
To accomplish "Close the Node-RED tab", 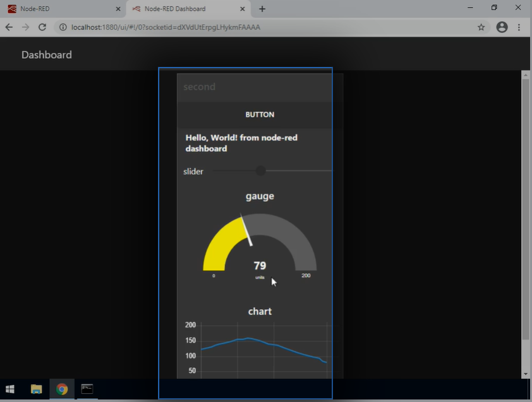I will 118,9.
